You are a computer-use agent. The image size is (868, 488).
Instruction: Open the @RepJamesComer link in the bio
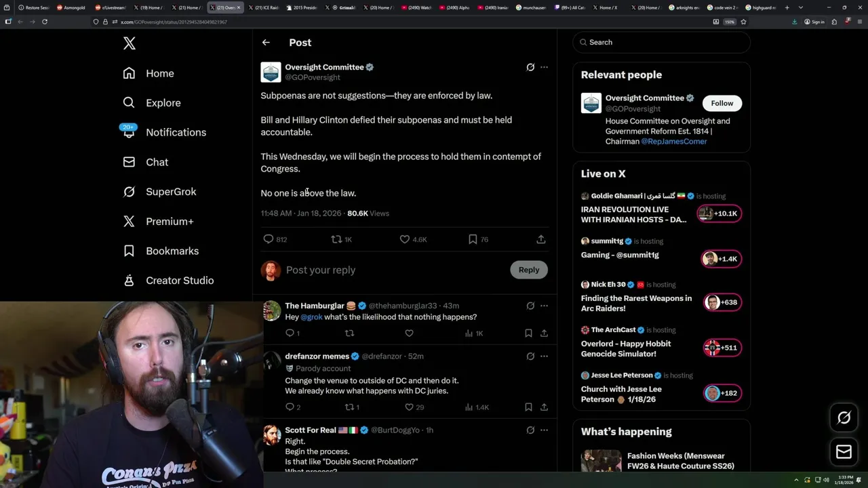[674, 141]
